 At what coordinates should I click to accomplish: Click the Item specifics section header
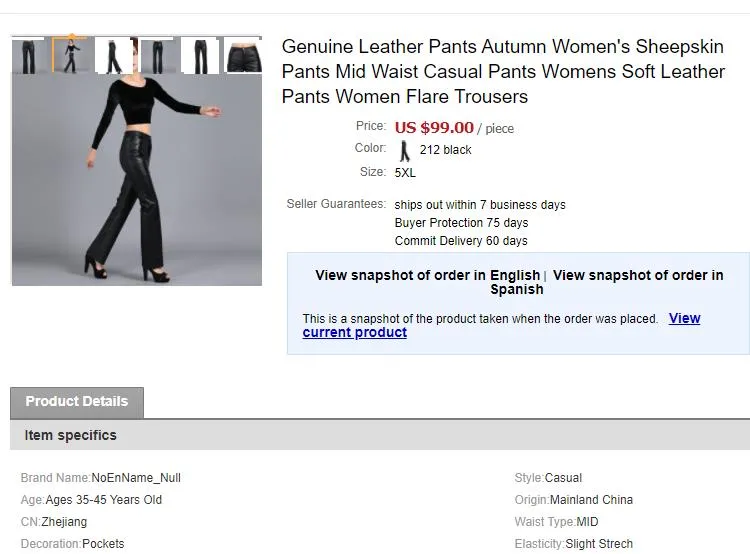71,435
